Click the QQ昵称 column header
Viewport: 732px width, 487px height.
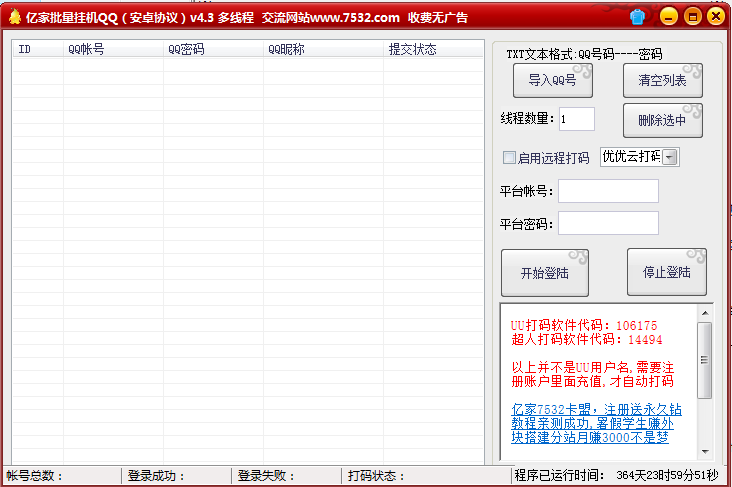pos(323,49)
